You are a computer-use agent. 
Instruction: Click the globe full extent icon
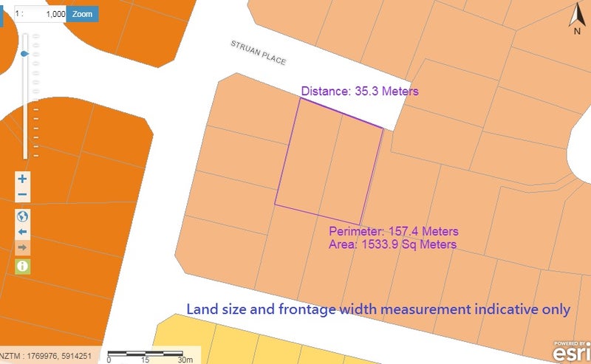[22, 216]
